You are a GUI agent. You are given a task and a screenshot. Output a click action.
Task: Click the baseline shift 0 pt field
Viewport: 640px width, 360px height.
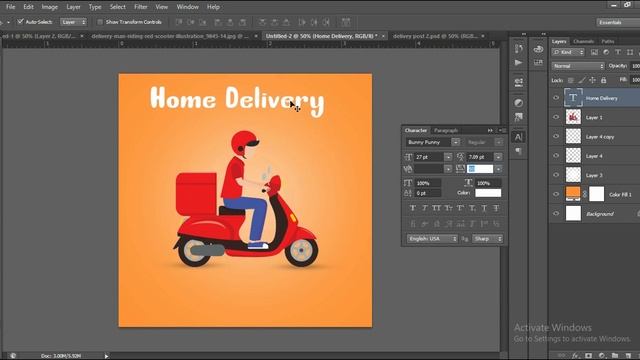428,193
